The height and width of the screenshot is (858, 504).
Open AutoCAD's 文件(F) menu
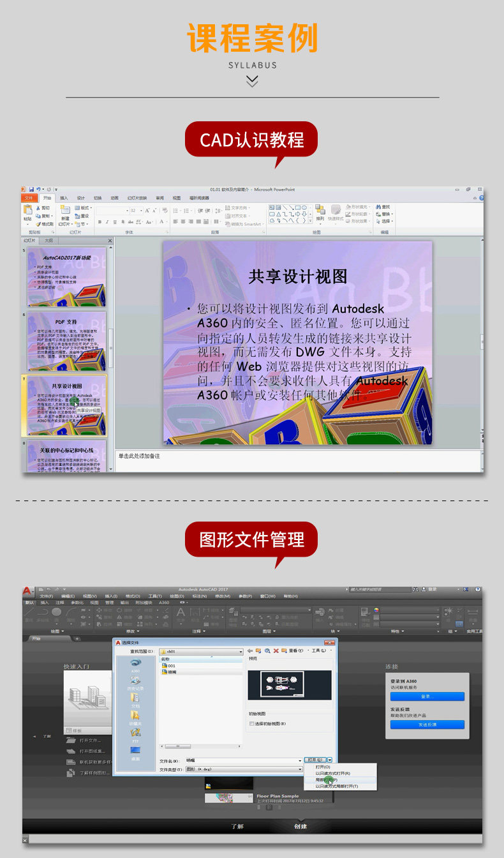pyautogui.click(x=47, y=596)
